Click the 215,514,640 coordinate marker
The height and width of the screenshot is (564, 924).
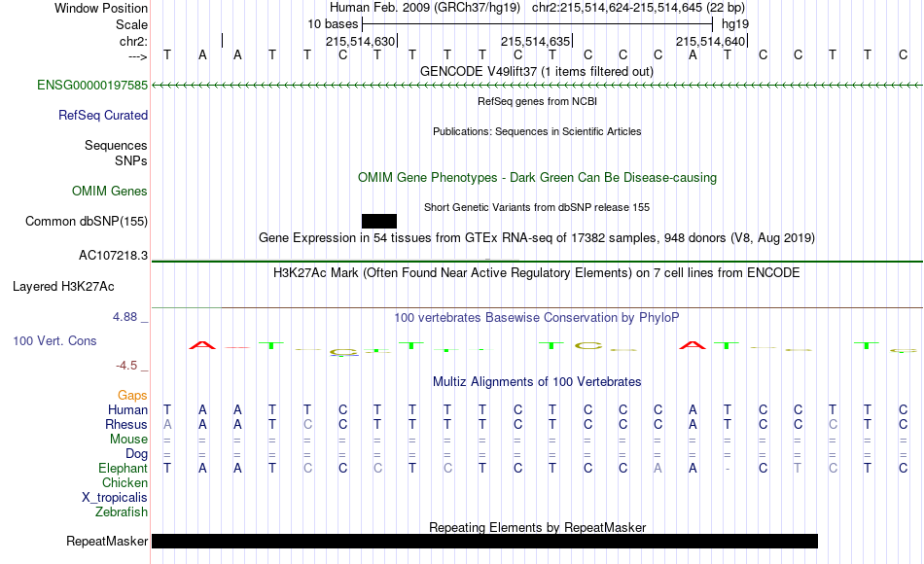coord(710,41)
